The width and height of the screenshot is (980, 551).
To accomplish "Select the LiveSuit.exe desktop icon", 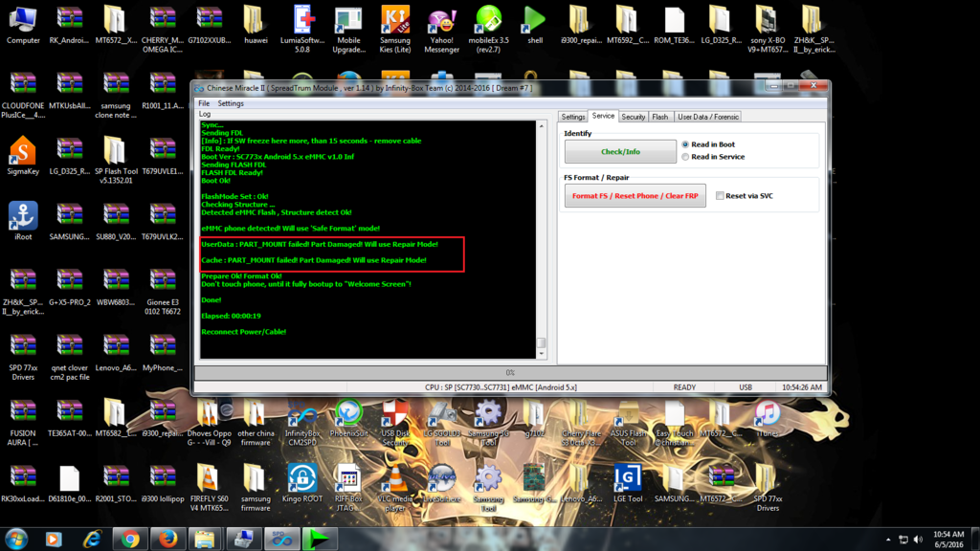I will (442, 483).
